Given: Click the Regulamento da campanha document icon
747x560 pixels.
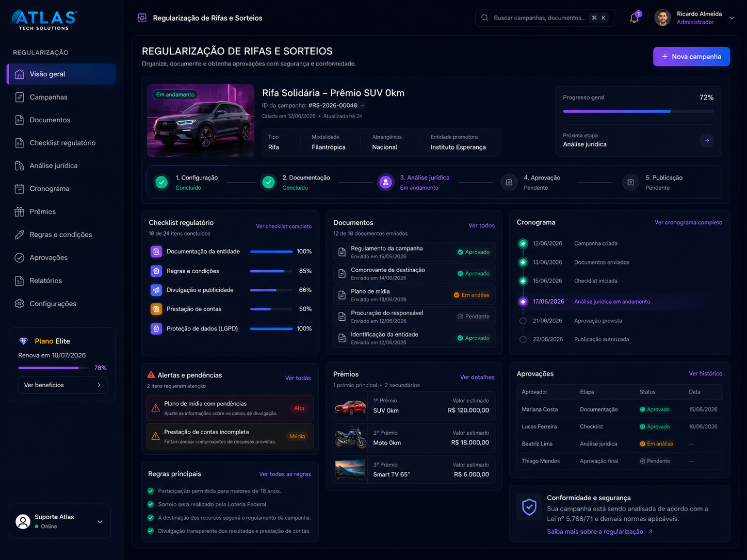Looking at the screenshot, I should [342, 252].
